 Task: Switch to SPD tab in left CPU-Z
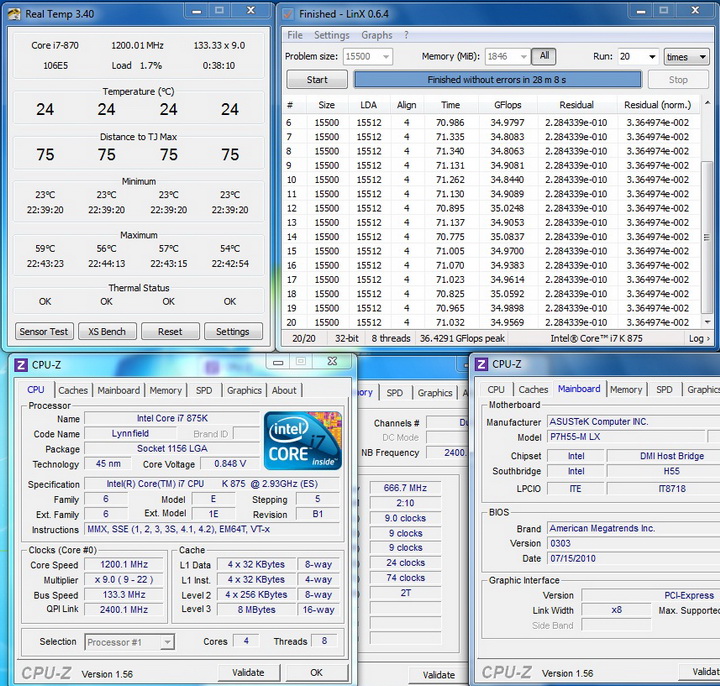(x=204, y=390)
